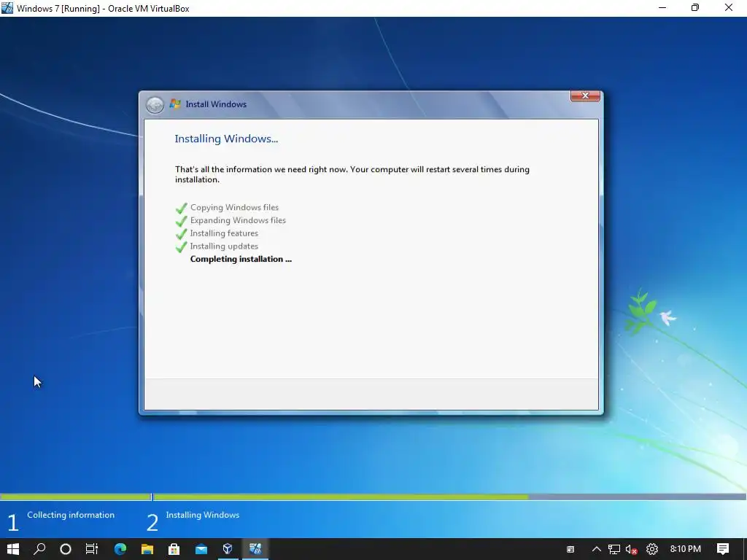This screenshot has height=560, width=747.
Task: Open network status tray icon
Action: click(x=614, y=549)
